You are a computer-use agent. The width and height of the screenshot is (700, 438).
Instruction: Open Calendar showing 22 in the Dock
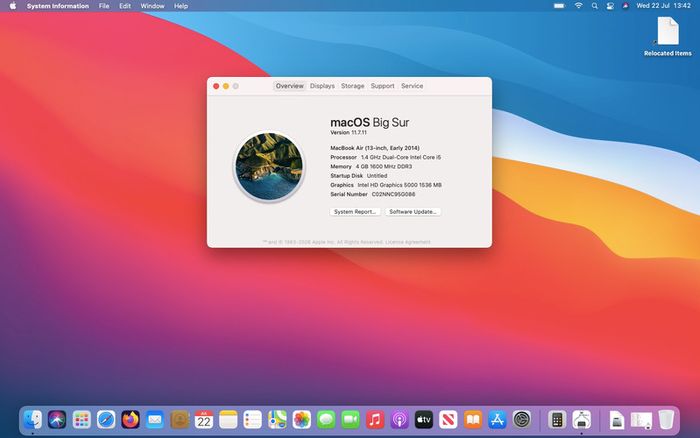(x=204, y=420)
